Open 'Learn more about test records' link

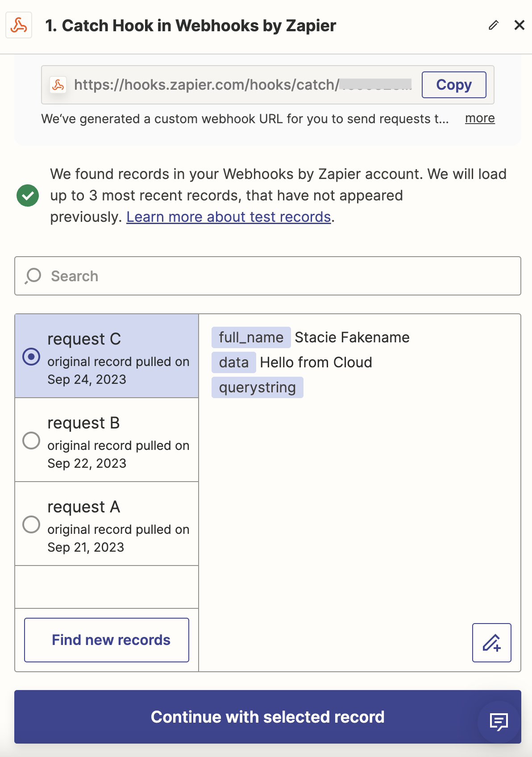click(229, 217)
